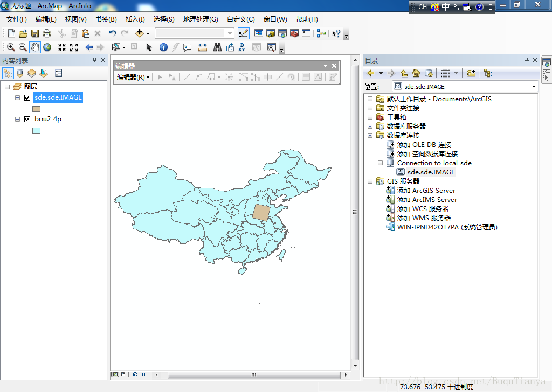Go up one level in Catalog
Image resolution: width=552 pixels, height=392 pixels.
pyautogui.click(x=404, y=73)
